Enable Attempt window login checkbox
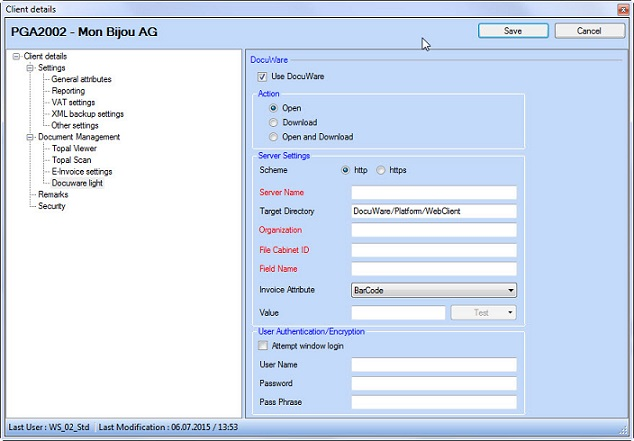Image resolution: width=634 pixels, height=441 pixels. pyautogui.click(x=263, y=345)
